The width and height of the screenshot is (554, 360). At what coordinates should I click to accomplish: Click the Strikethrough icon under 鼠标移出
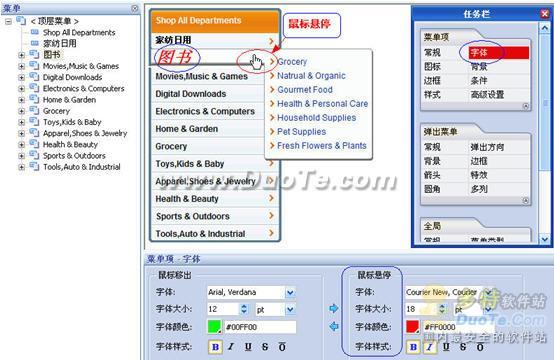265,347
